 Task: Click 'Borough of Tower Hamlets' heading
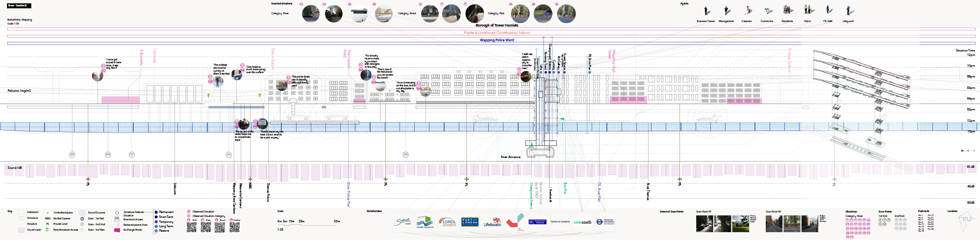[497, 25]
